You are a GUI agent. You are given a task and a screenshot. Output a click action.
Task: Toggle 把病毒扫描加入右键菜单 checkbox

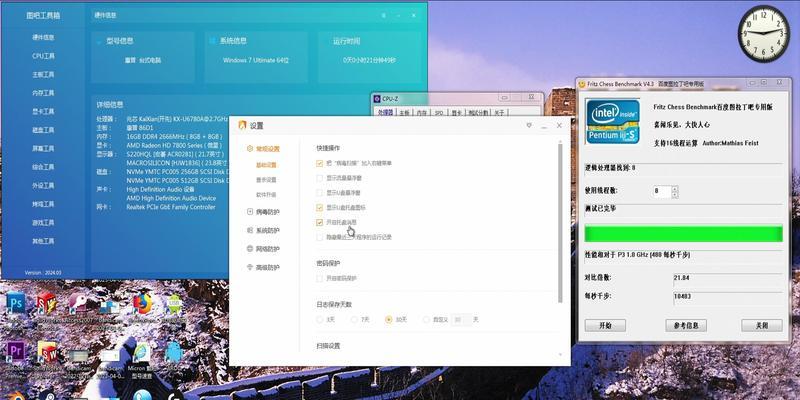click(x=319, y=163)
